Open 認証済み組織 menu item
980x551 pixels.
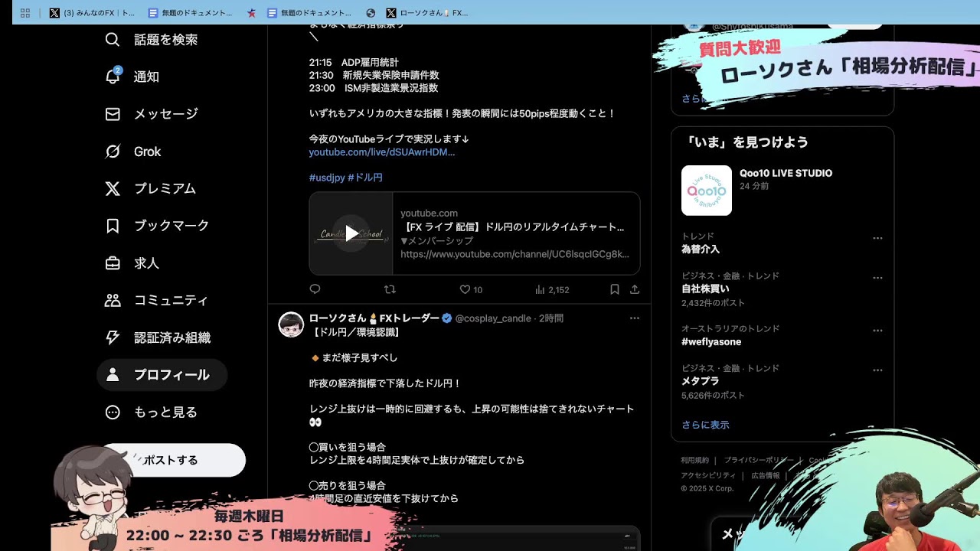click(172, 337)
